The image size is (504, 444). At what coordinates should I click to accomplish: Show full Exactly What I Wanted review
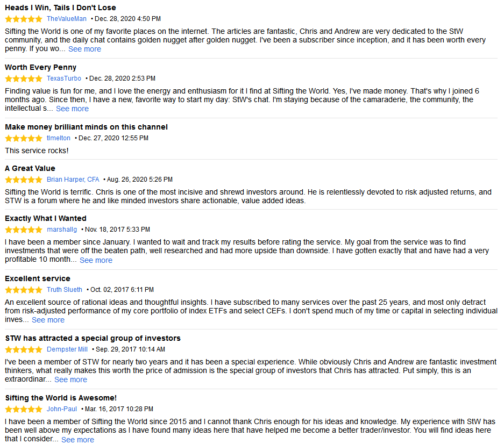[96, 260]
